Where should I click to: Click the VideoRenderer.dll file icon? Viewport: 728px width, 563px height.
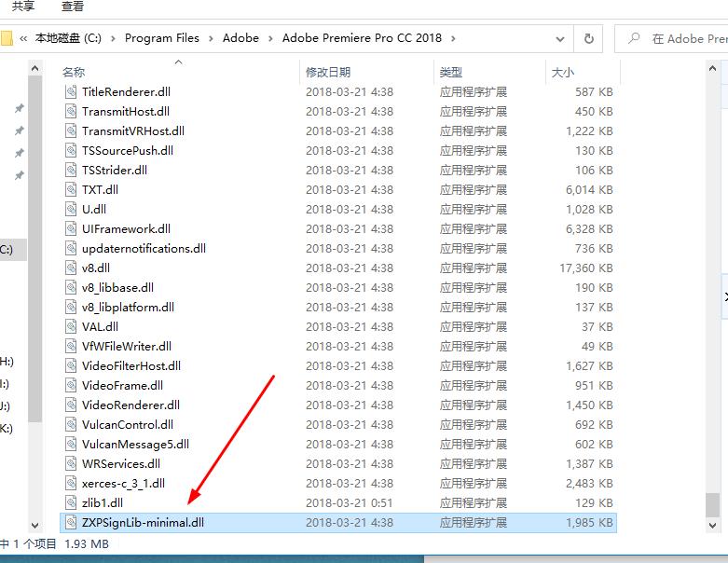click(x=71, y=405)
